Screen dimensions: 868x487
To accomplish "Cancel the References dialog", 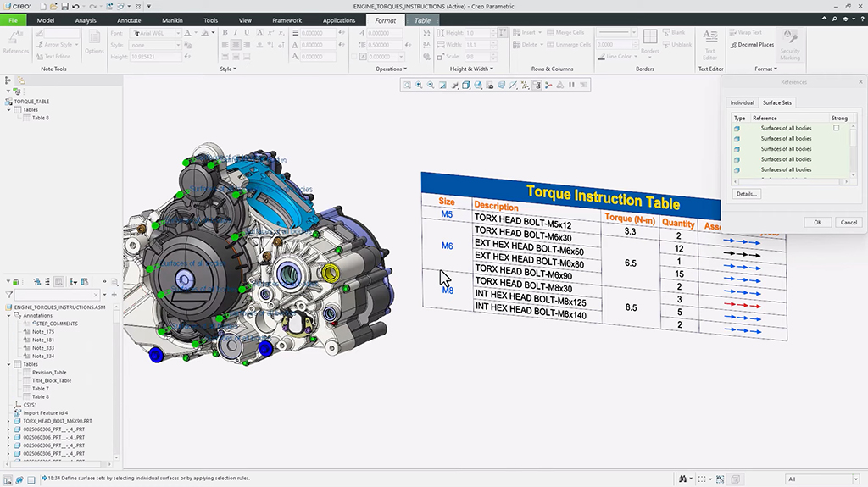I will click(849, 223).
